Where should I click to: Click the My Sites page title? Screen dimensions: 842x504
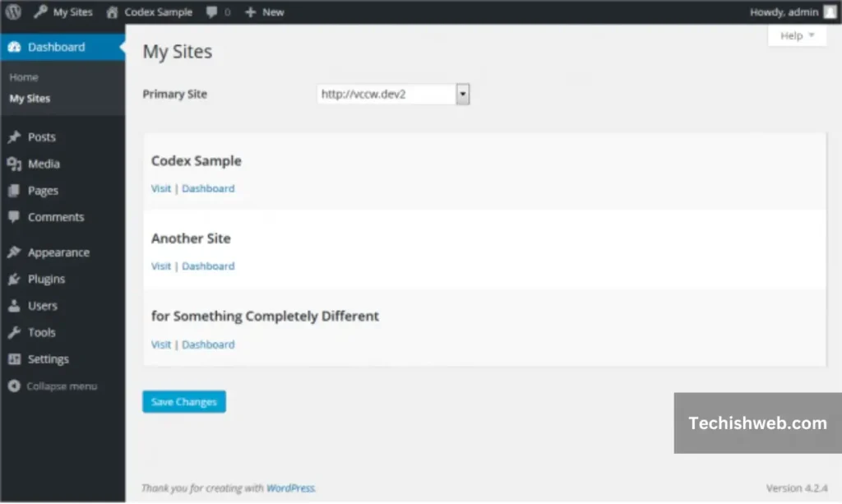178,52
